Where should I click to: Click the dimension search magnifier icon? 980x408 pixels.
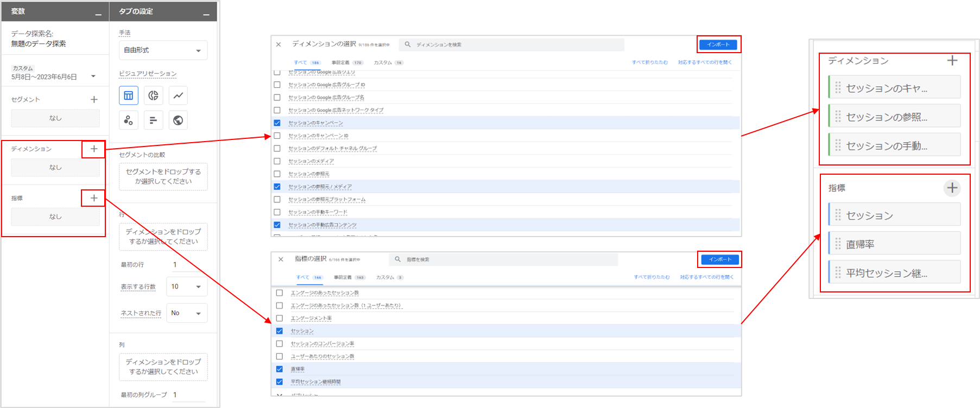[x=408, y=44]
